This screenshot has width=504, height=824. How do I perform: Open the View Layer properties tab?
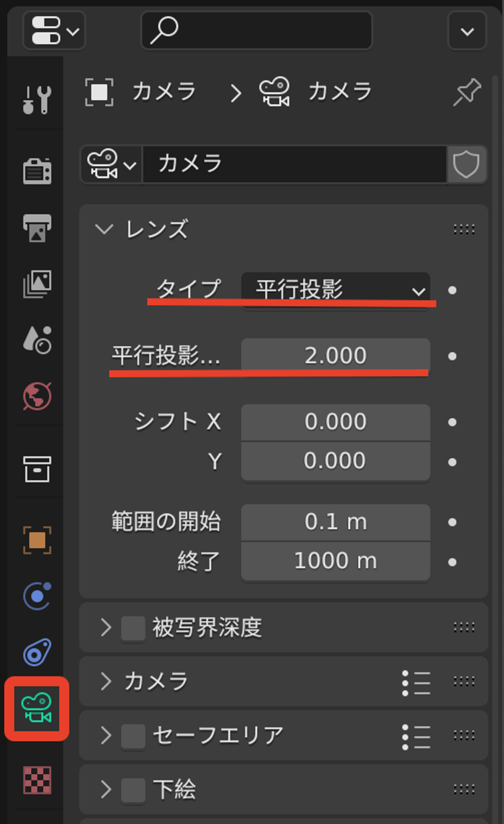[37, 284]
